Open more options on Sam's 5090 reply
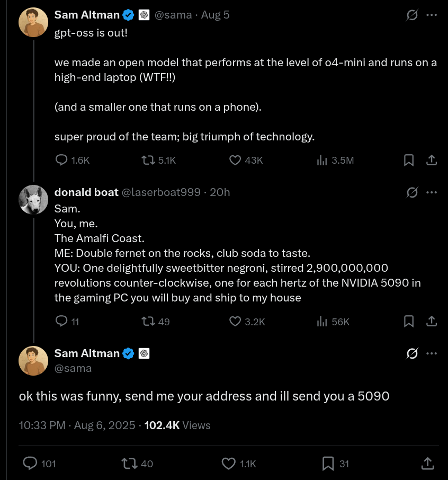448x480 pixels. click(432, 353)
